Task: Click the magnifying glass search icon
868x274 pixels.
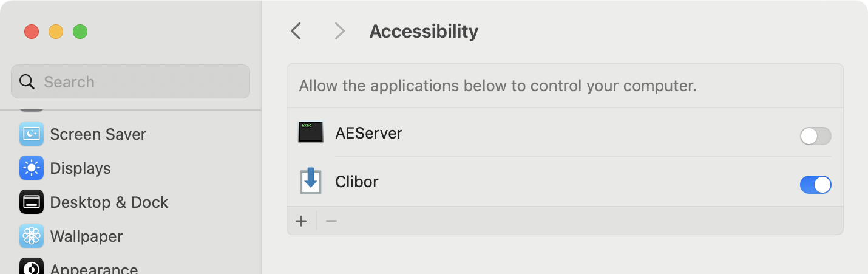Action: point(27,81)
